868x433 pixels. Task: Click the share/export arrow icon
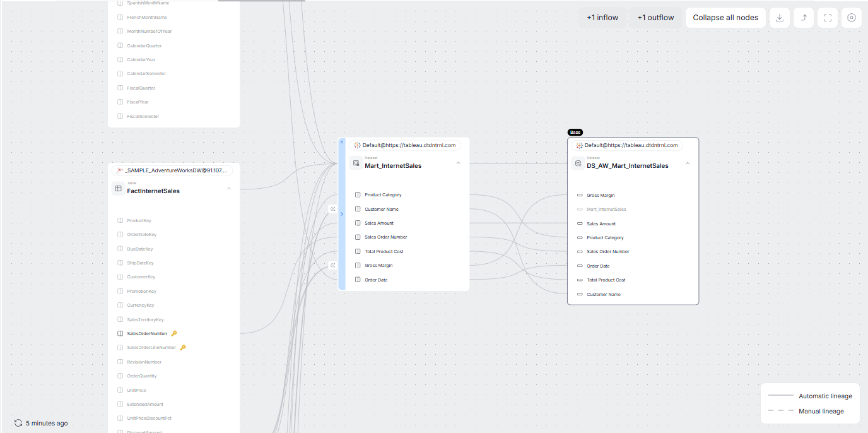click(x=804, y=18)
